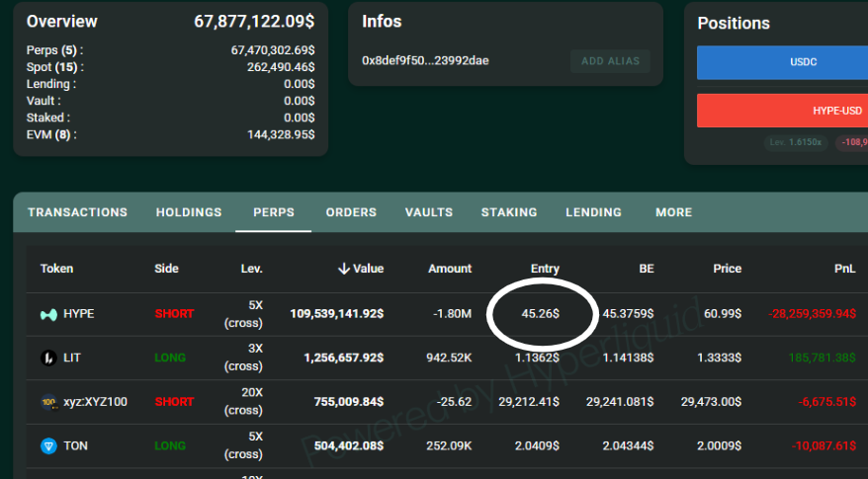Click the Vault overview row label
The width and height of the screenshot is (868, 479).
tap(43, 101)
